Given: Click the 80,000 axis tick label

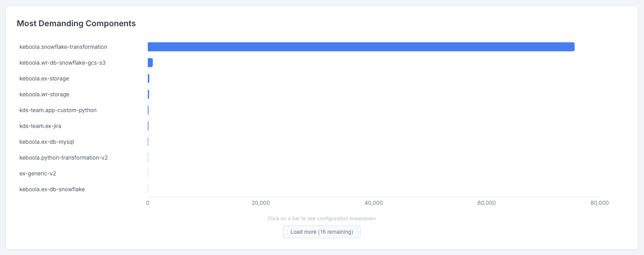Looking at the screenshot, I should (x=599, y=203).
